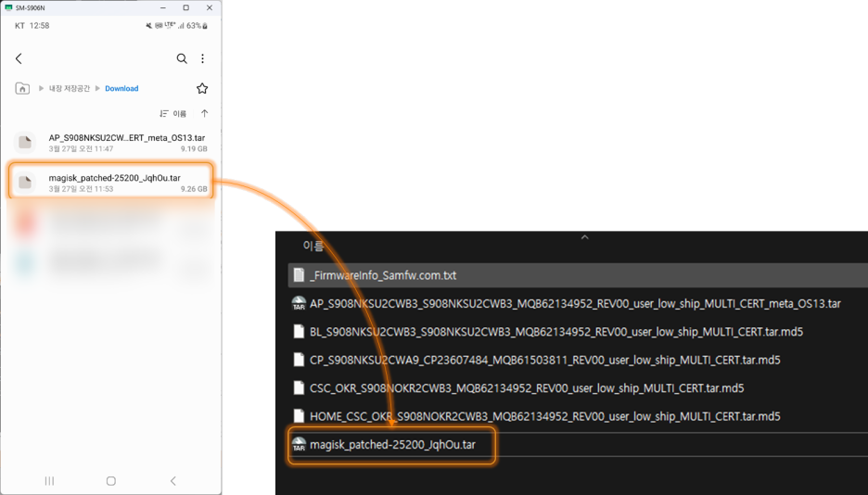Tap file icon of magisk_patched tar on phone
The width and height of the screenshot is (868, 495).
pos(25,183)
